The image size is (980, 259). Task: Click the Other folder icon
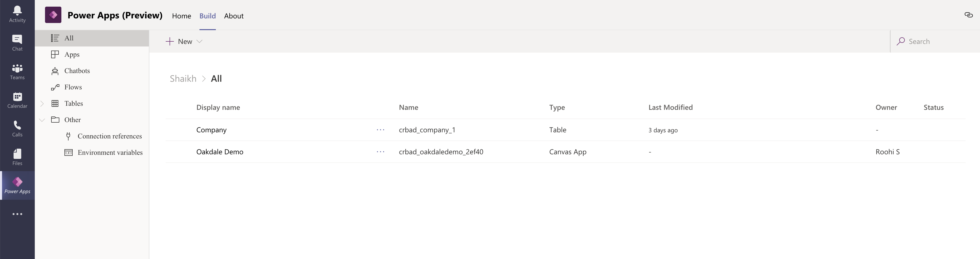(x=55, y=120)
